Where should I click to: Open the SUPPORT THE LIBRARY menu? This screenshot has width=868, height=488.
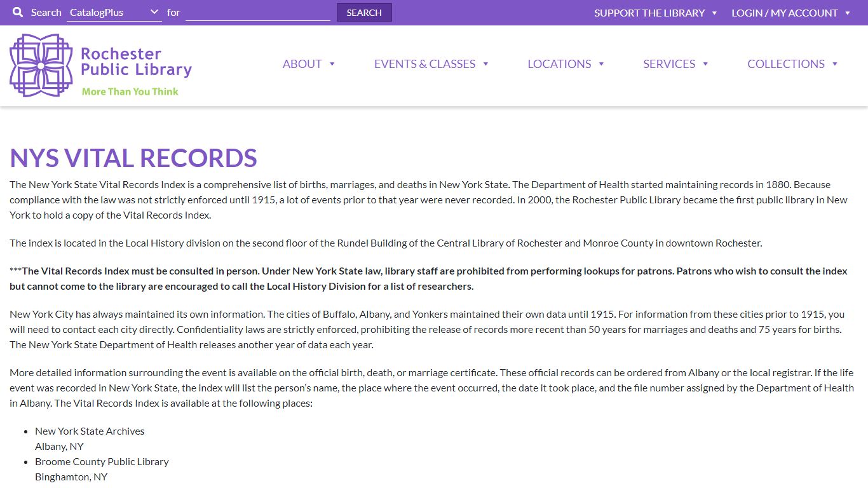pos(649,13)
